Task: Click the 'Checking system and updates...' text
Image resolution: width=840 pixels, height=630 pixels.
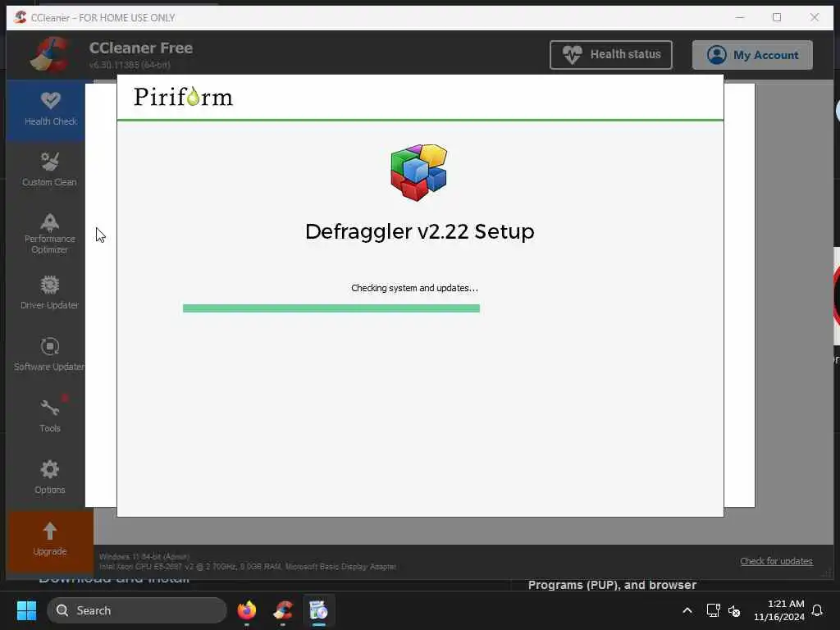Action: pos(414,288)
